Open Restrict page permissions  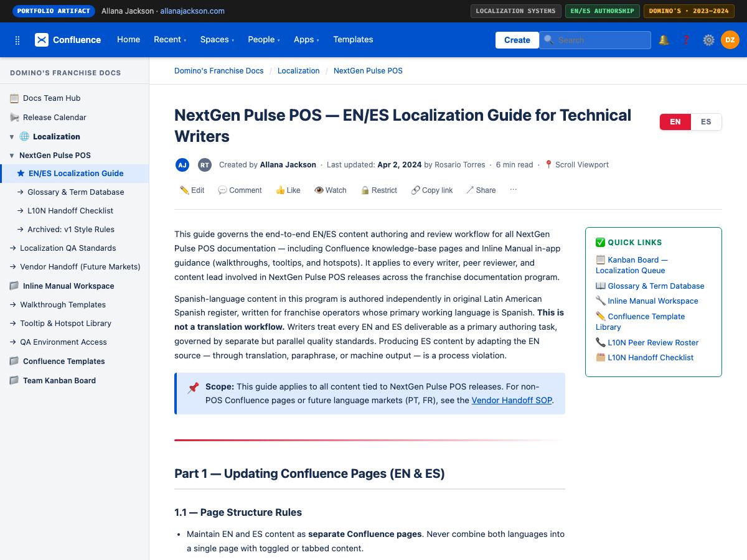[378, 190]
